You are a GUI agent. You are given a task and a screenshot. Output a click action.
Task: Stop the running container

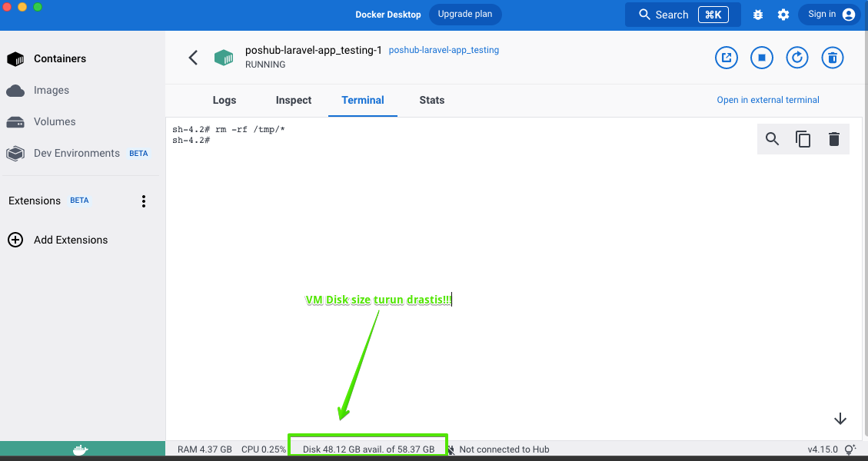[762, 58]
